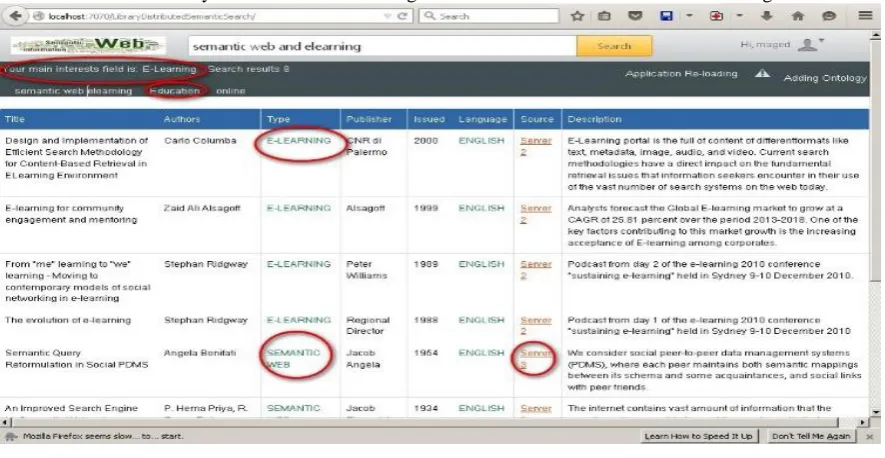The height and width of the screenshot is (458, 885).
Task: Sort by the Source column header
Action: pyautogui.click(x=537, y=119)
